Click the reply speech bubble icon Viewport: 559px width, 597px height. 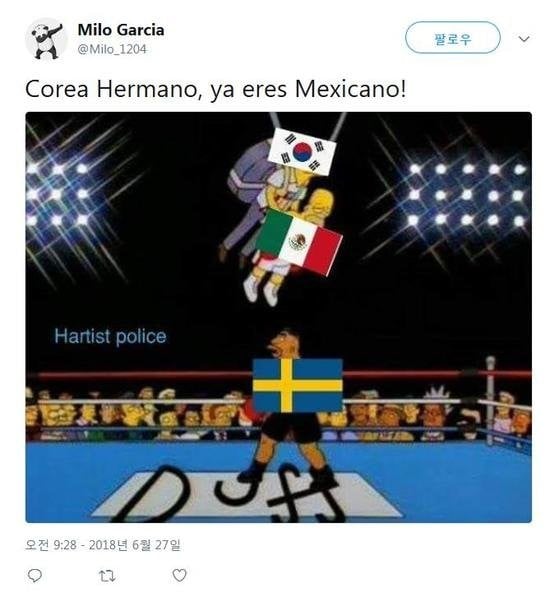point(35,575)
